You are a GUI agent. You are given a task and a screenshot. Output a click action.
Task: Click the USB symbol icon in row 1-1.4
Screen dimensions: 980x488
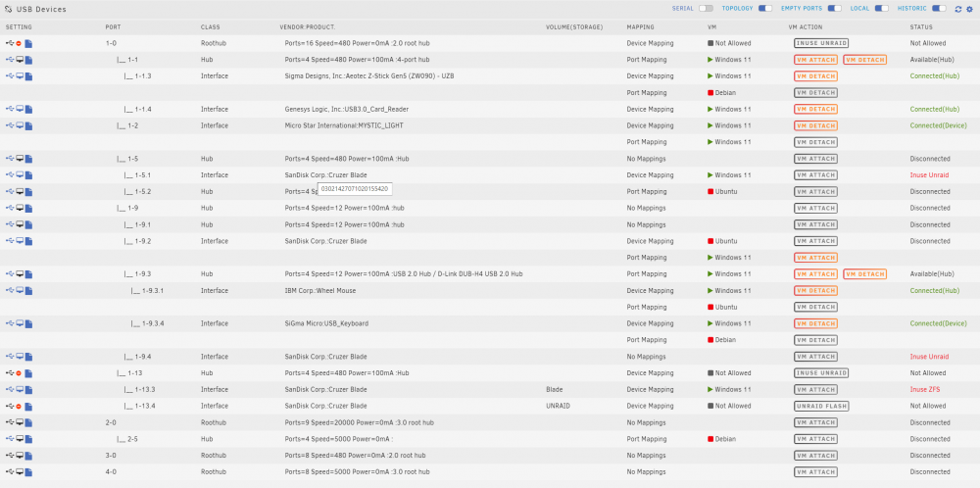click(10, 110)
